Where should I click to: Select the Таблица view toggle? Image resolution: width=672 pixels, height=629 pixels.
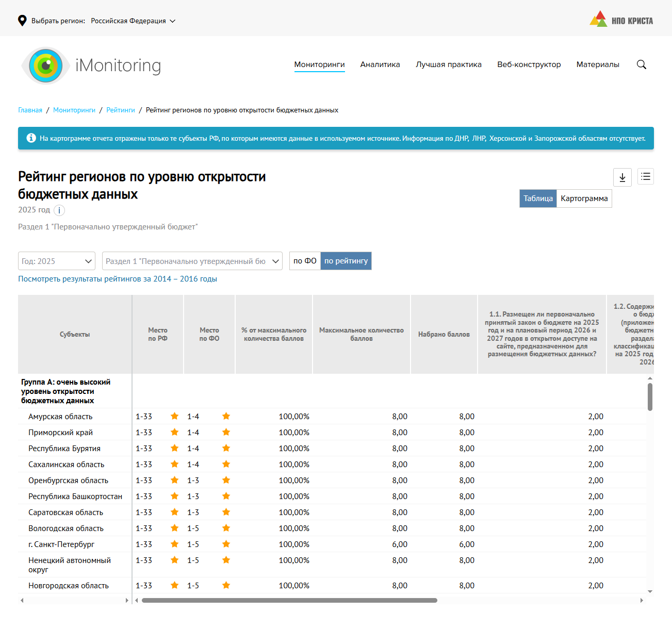tap(538, 198)
